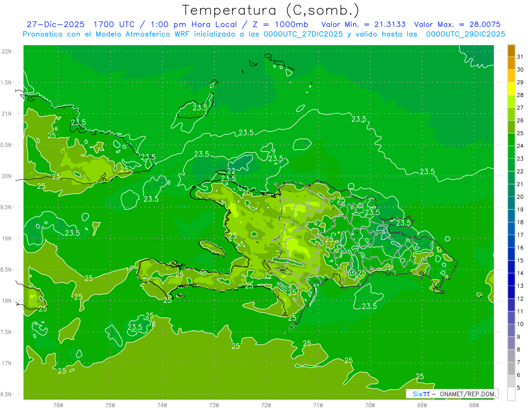Click 'Valor Max. = 28.0075' value
532x411 pixels.
point(458,24)
